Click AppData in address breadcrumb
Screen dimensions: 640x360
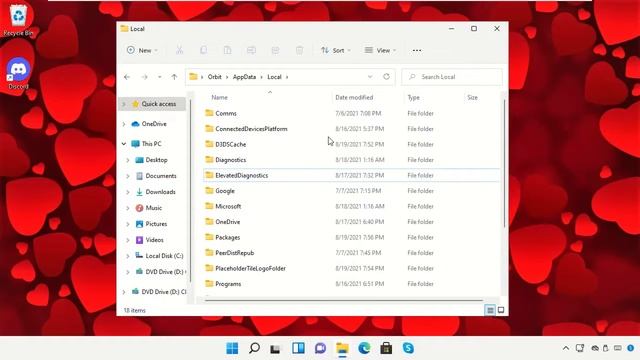coord(244,77)
